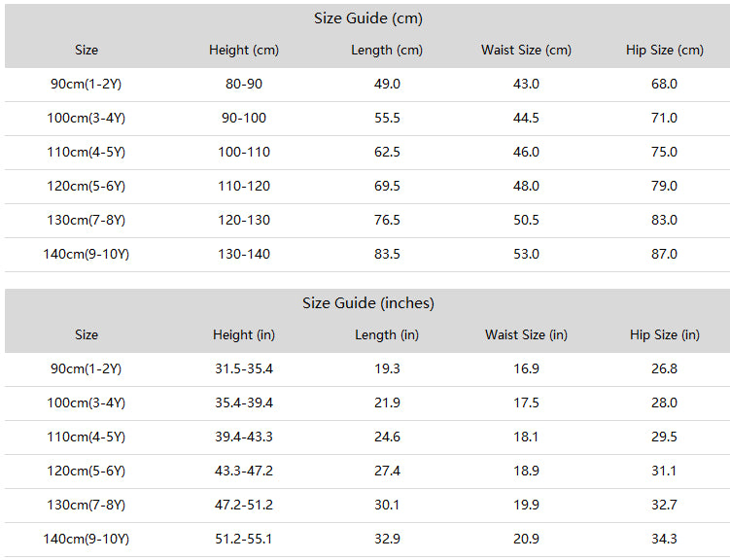Select length value 32.9 inches

coord(387,539)
